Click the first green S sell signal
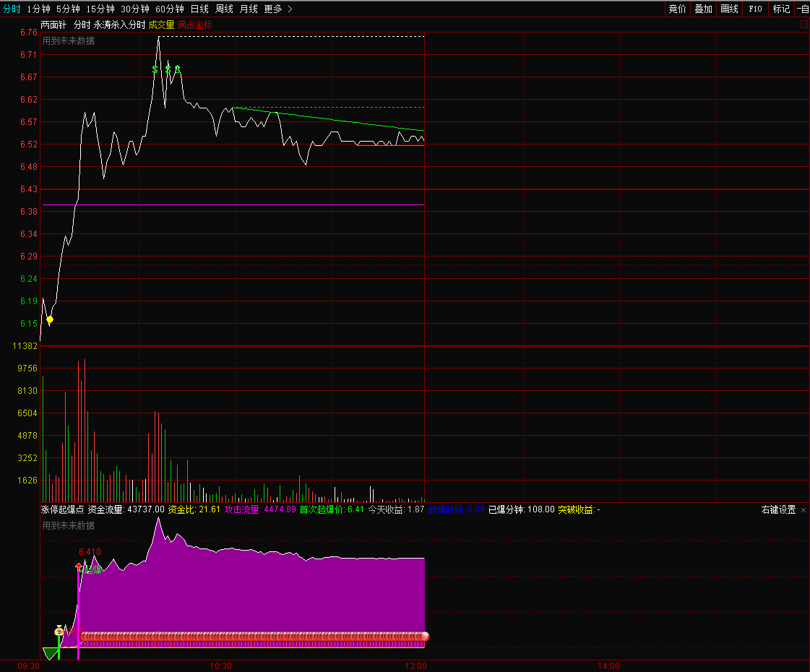This screenshot has width=810, height=672. [155, 70]
